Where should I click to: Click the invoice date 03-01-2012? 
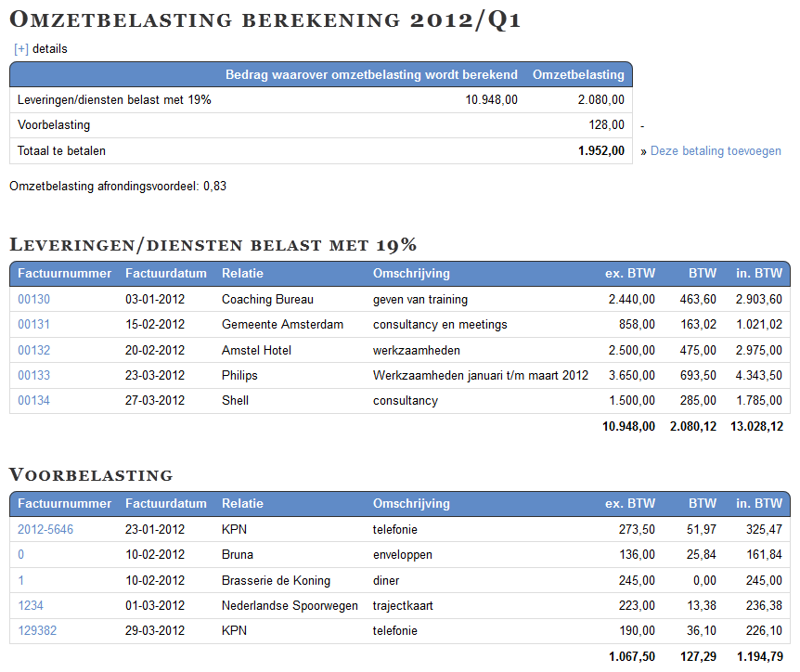point(155,300)
